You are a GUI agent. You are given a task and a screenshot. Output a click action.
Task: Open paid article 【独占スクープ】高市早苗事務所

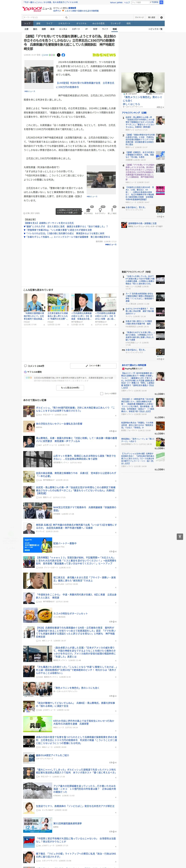coord(138,381)
